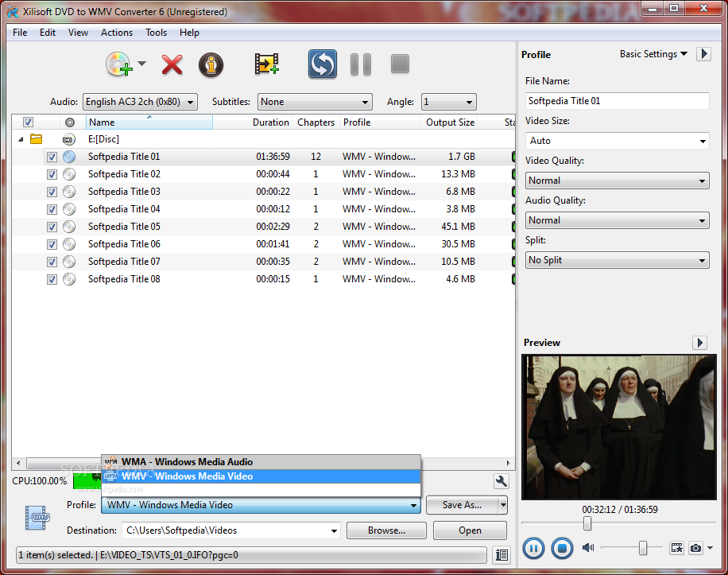
Task: Open the Angle dropdown
Action: click(448, 102)
